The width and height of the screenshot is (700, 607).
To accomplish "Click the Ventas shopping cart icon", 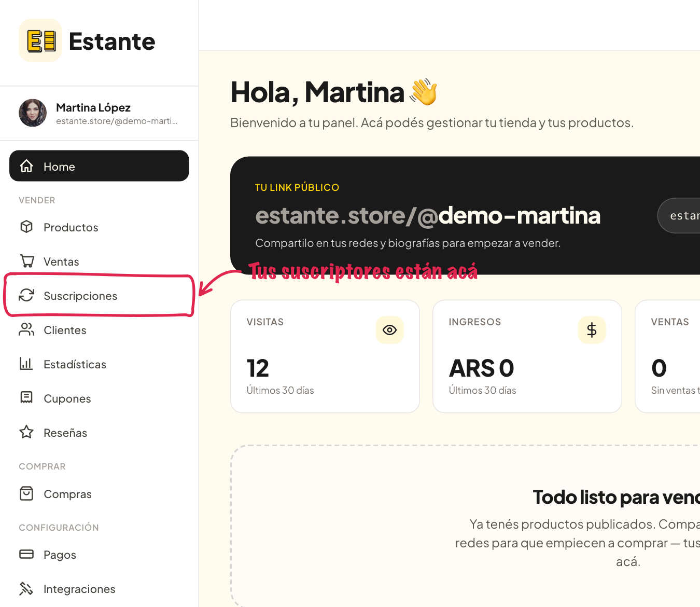I will 26,261.
